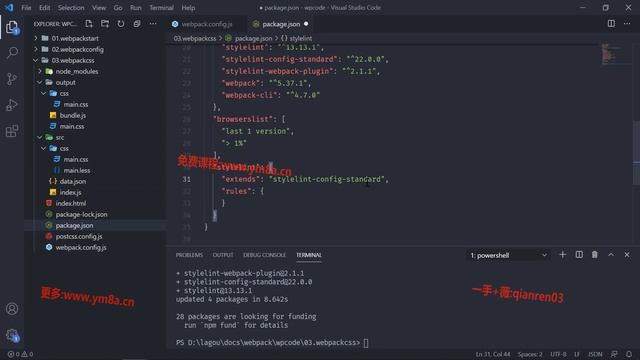The image size is (640, 360).
Task: Create a new file in Explorer
Action: [x=89, y=24]
